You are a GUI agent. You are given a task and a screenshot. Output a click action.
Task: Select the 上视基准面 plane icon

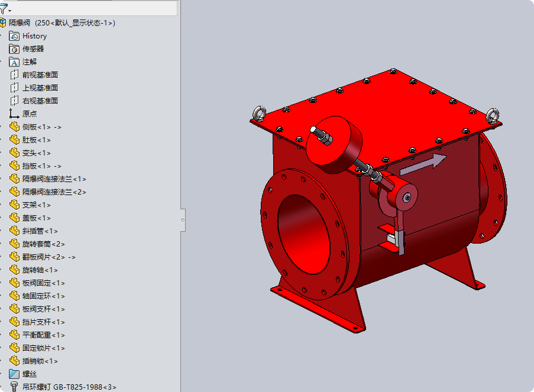point(14,88)
